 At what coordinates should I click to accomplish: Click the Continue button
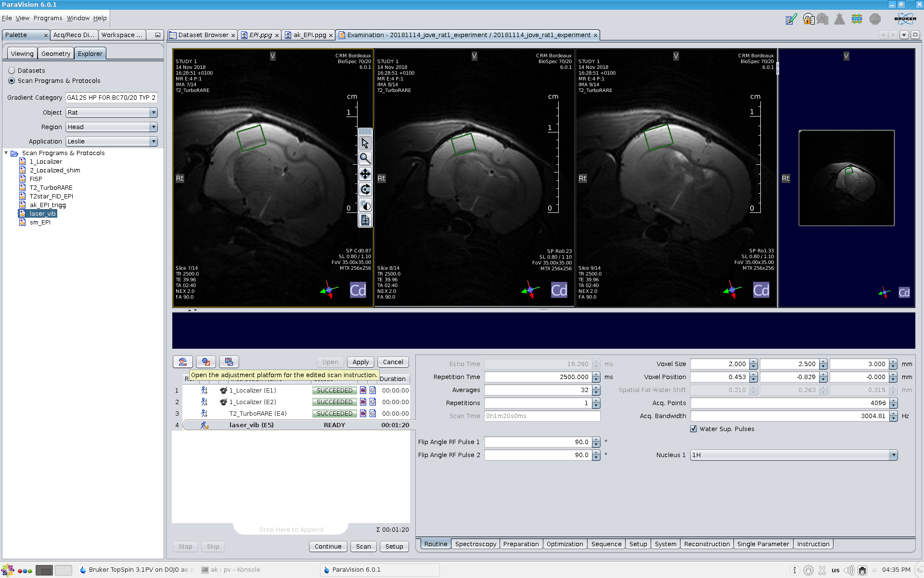[328, 546]
